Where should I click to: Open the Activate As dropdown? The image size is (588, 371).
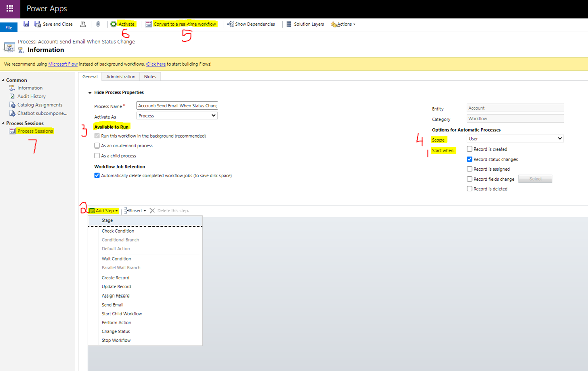point(177,116)
